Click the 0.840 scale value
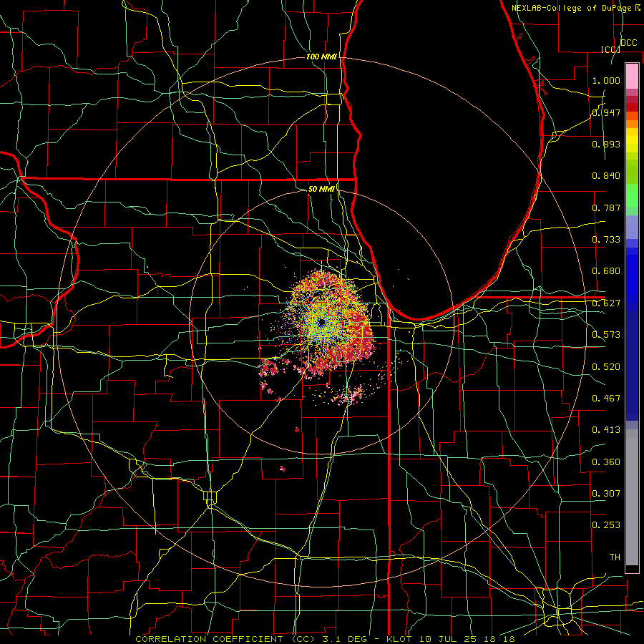The image size is (644, 644). click(606, 176)
